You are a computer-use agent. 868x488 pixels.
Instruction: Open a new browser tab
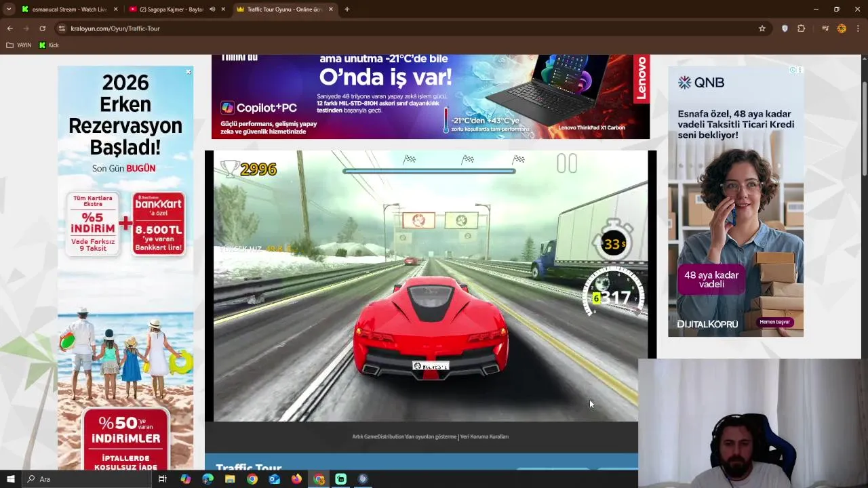[347, 9]
